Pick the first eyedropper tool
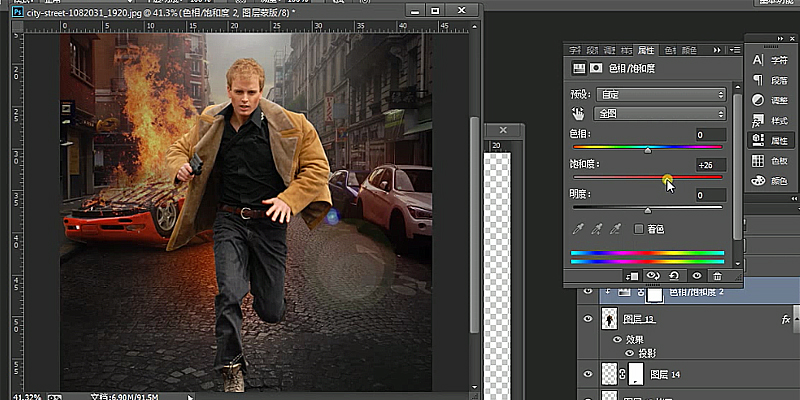The width and height of the screenshot is (800, 400). 578,230
